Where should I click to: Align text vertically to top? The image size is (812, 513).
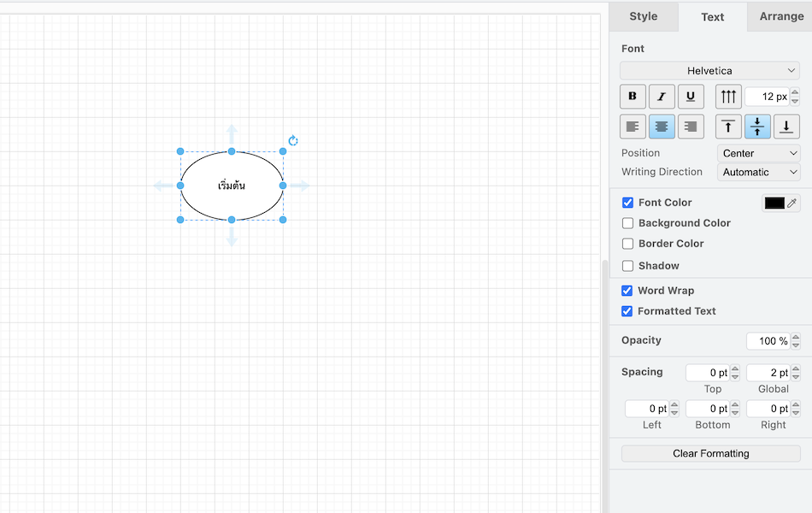tap(728, 127)
